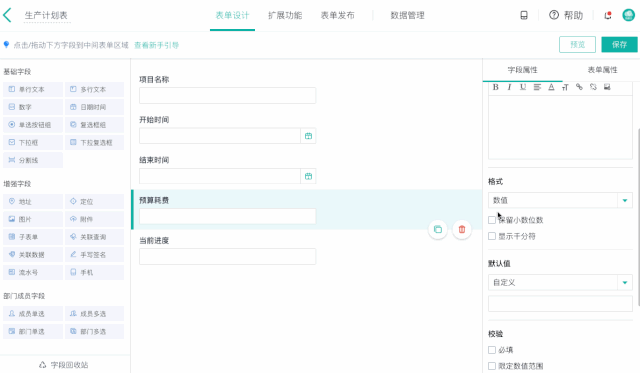
Task: Add a 图片 field
Action: 33,219
